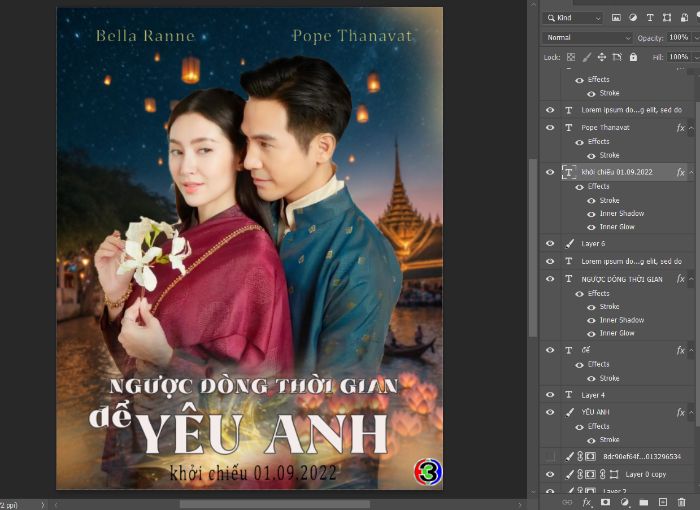700x510 pixels.
Task: Open the Normal blending mode dropdown
Action: [x=588, y=38]
